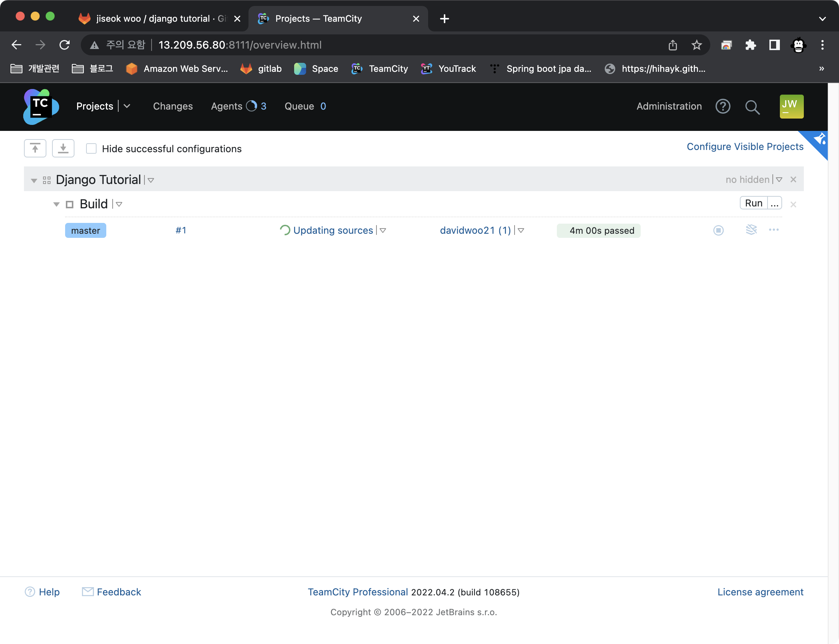This screenshot has width=839, height=644.
Task: Open build actions three-dot menu
Action: point(774,230)
